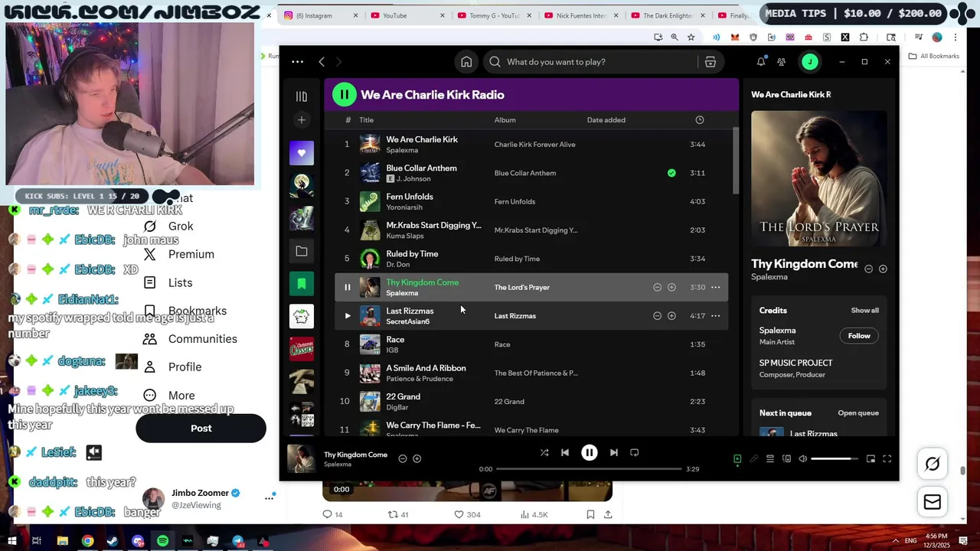Create a new playlist with the plus icon
Viewport: 980px width, 551px height.
302,120
